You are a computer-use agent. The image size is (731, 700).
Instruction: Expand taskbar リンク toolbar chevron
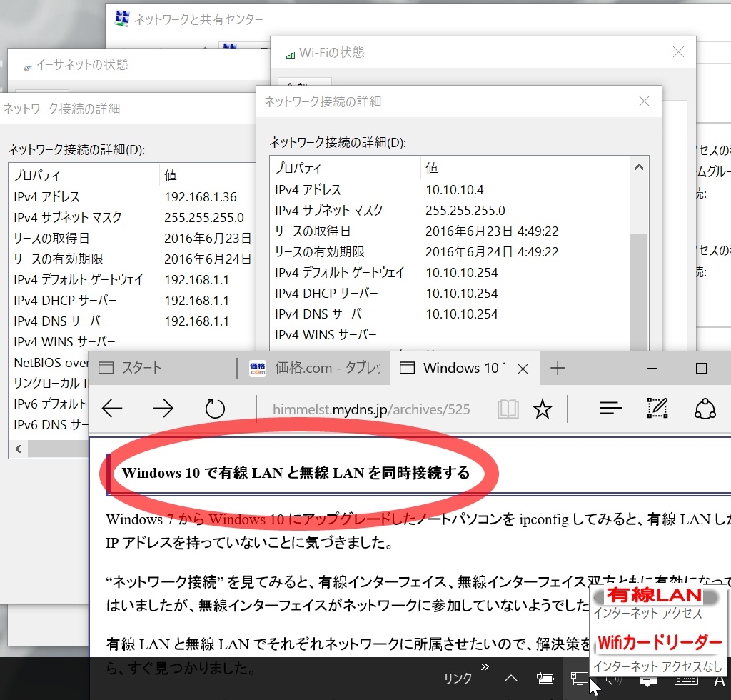pos(485,667)
